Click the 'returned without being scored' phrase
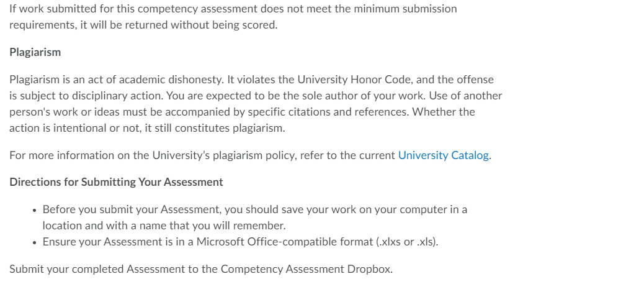 pos(205,25)
